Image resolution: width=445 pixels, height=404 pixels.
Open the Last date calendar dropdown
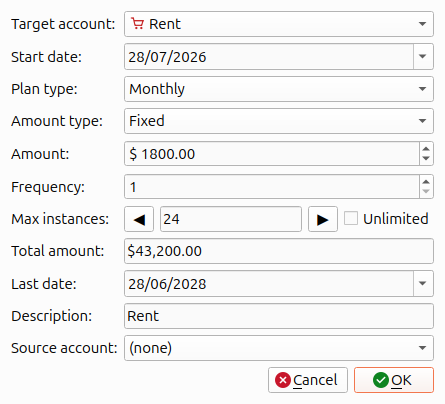[x=423, y=284]
